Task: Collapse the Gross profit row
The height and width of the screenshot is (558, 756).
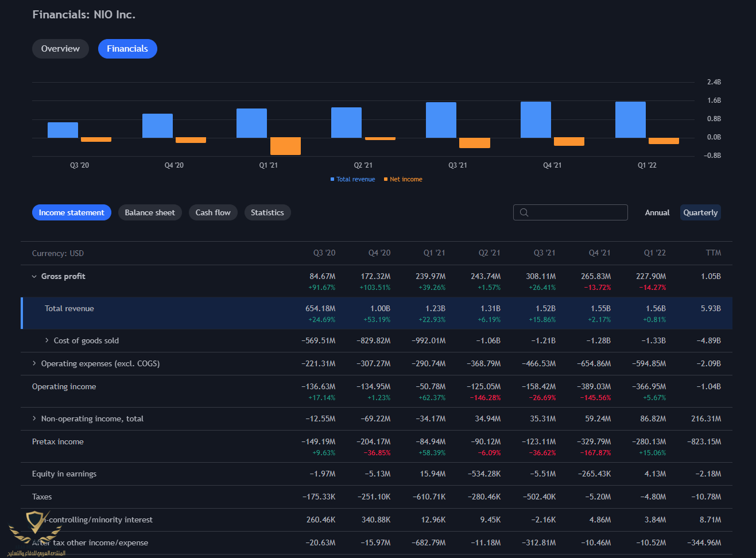Action: pos(34,277)
